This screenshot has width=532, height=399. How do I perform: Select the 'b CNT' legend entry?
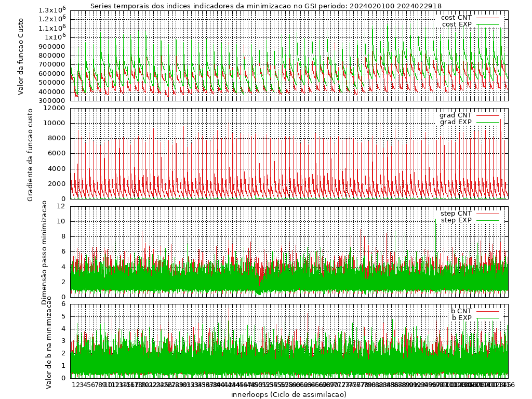pyautogui.click(x=461, y=311)
